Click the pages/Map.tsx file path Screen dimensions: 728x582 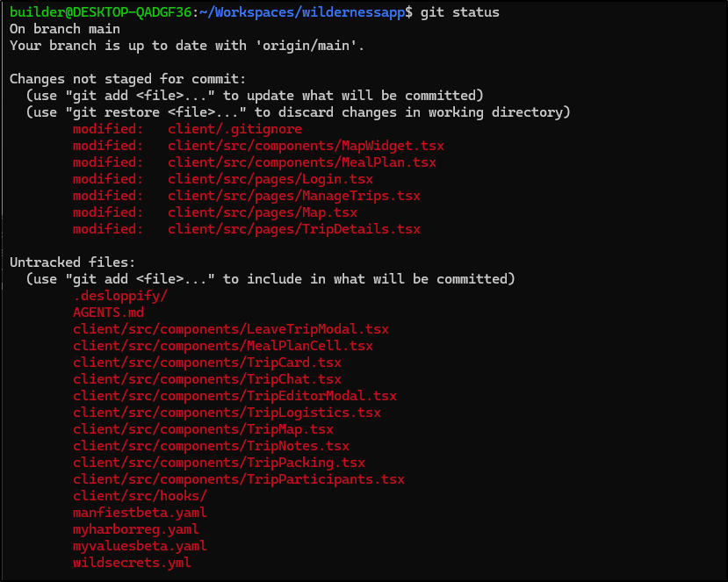[263, 212]
